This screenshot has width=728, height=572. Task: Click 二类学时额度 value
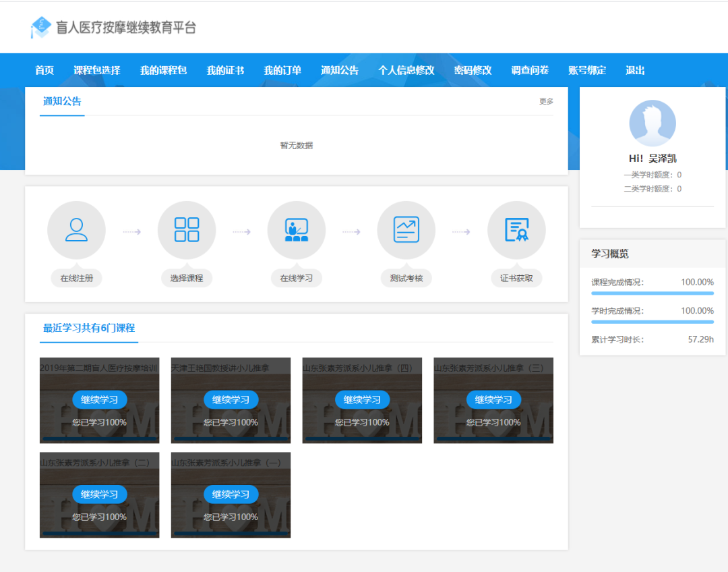point(679,189)
